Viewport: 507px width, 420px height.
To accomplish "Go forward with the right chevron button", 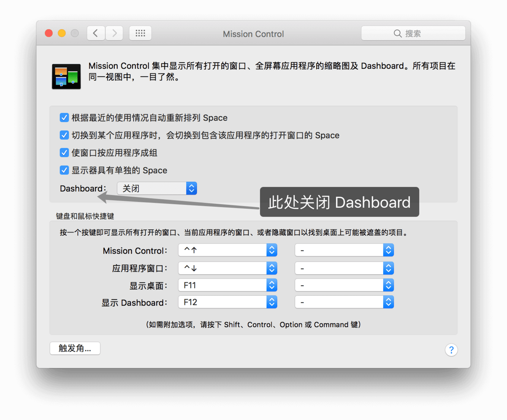I will pos(114,33).
